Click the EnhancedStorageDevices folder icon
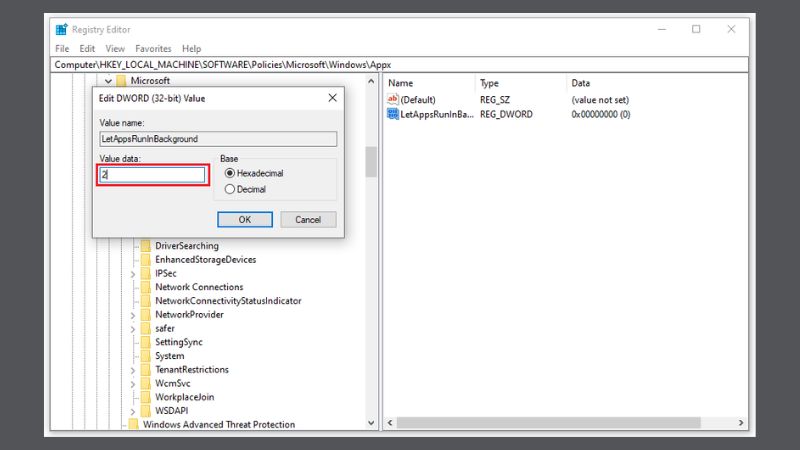 click(146, 260)
